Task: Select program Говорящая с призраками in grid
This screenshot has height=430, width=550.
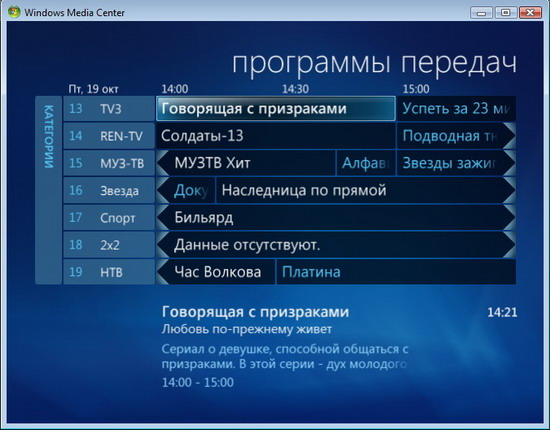Action: pyautogui.click(x=276, y=109)
